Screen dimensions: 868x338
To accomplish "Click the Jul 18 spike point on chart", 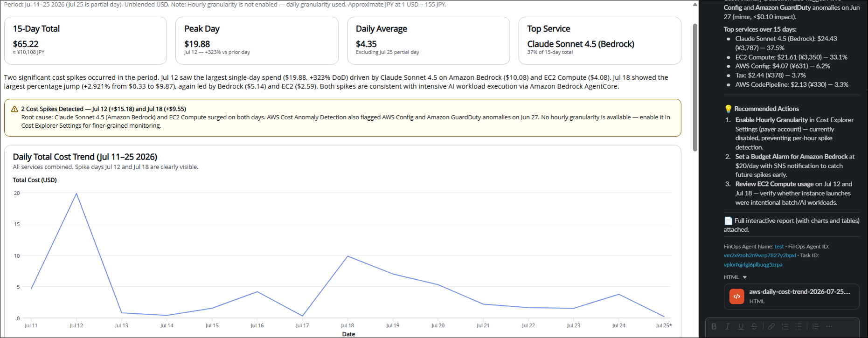I will (347, 256).
